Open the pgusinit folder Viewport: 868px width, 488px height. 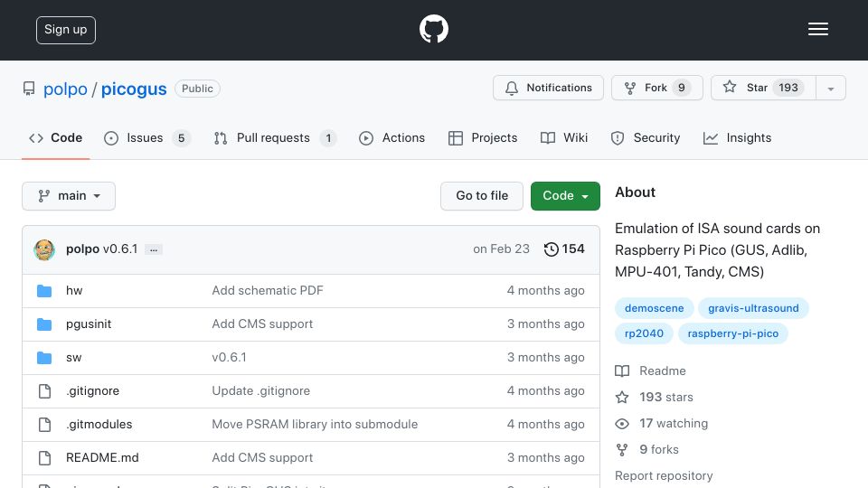tap(89, 324)
